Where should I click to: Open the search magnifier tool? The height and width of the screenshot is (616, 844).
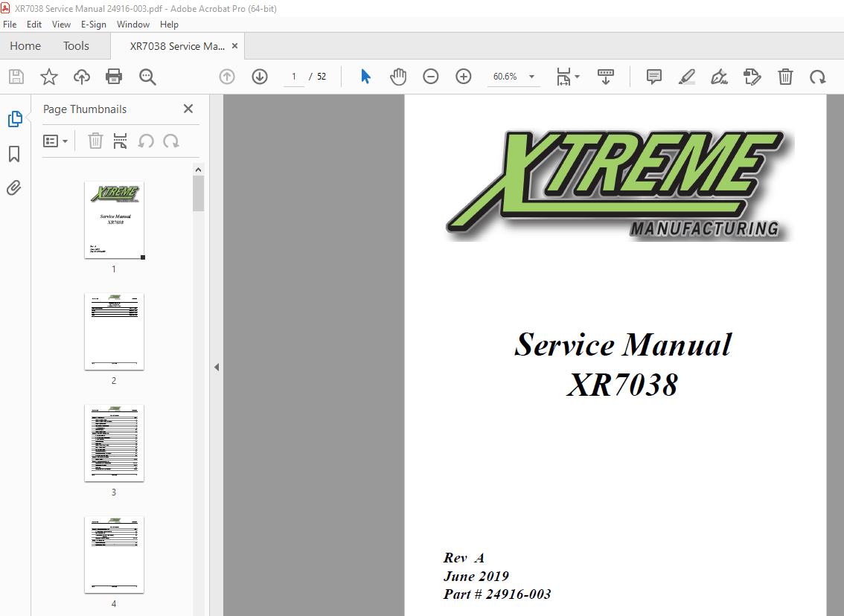(x=147, y=77)
